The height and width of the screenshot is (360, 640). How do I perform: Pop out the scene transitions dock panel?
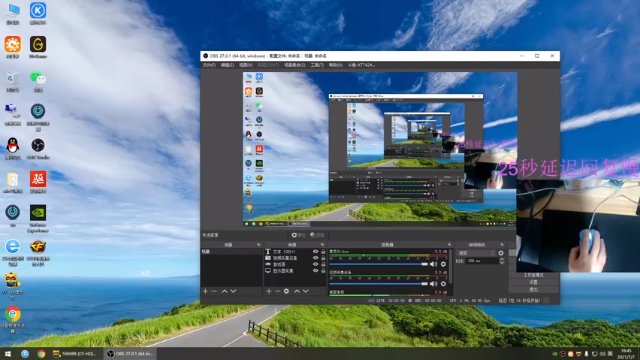[502, 244]
